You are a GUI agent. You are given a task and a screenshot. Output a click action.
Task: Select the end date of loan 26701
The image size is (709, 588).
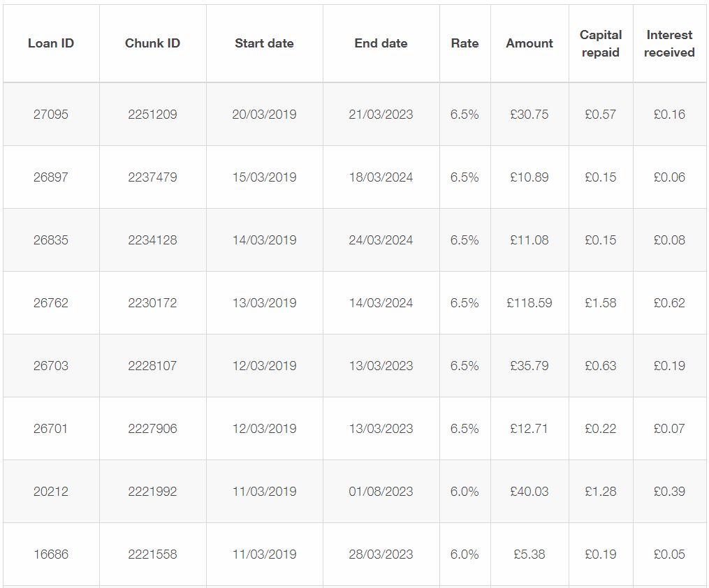(x=381, y=429)
